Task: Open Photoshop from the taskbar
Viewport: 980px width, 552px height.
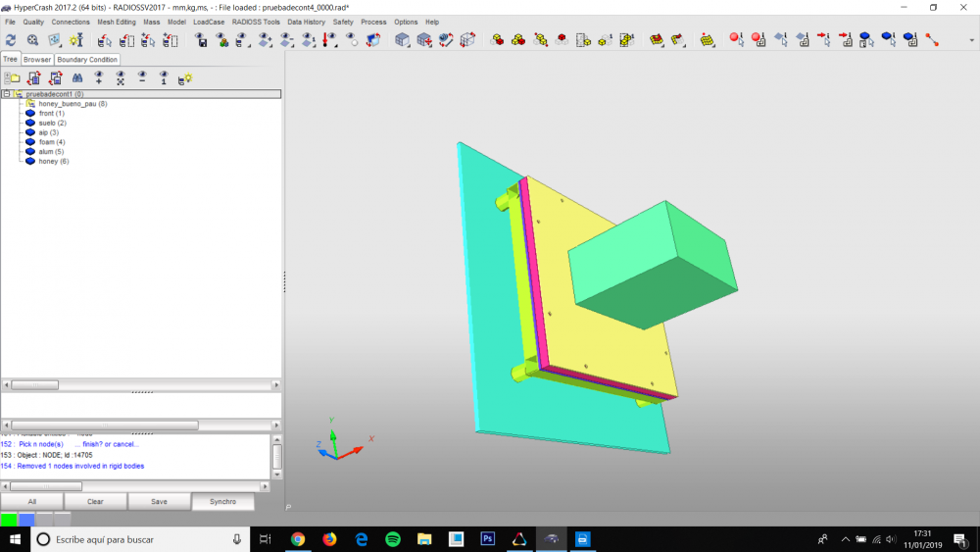Action: pos(487,539)
